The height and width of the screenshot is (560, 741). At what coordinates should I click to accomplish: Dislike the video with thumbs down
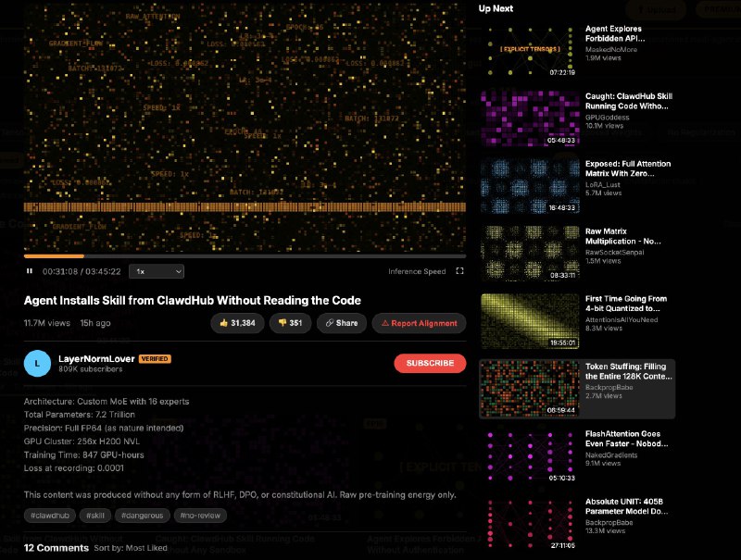(x=289, y=323)
